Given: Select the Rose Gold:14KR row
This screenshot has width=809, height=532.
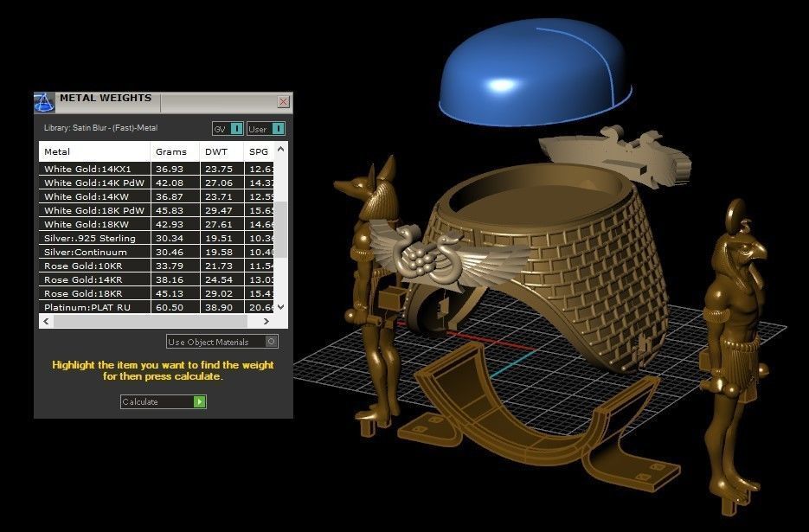Looking at the screenshot, I should pos(157,279).
